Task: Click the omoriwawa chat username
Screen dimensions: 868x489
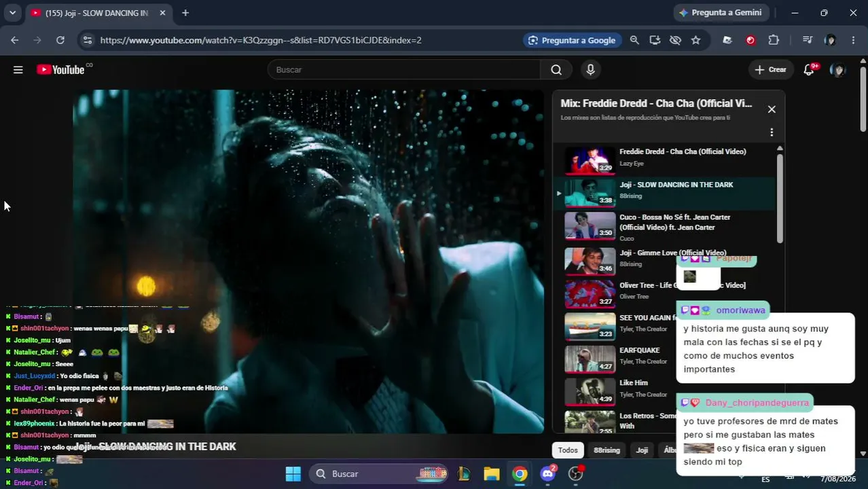Action: click(740, 310)
